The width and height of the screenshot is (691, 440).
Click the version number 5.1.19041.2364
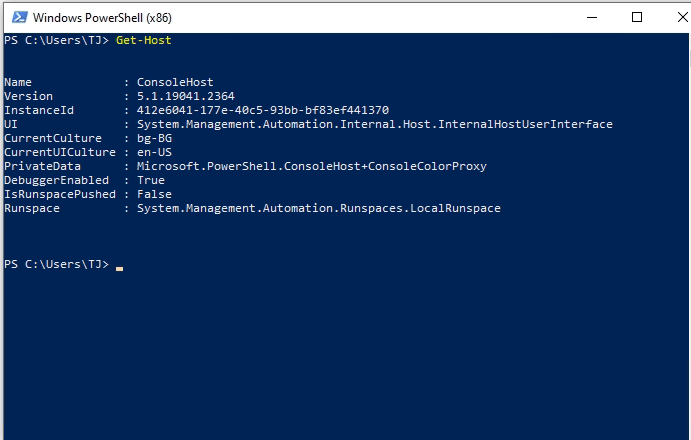186,96
